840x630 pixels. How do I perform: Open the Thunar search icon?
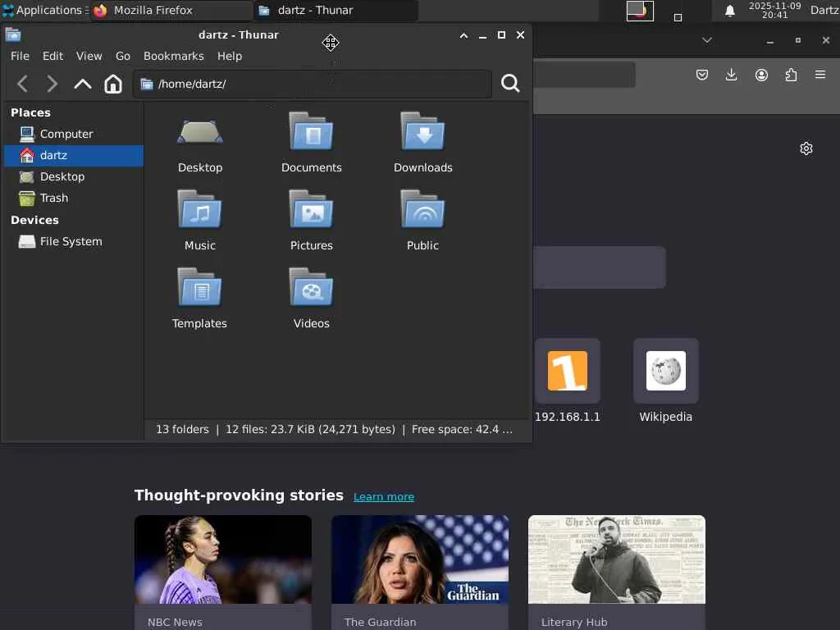point(510,84)
